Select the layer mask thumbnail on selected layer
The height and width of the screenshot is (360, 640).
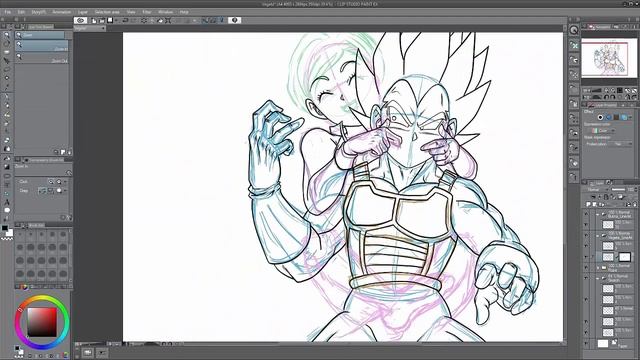click(x=624, y=257)
